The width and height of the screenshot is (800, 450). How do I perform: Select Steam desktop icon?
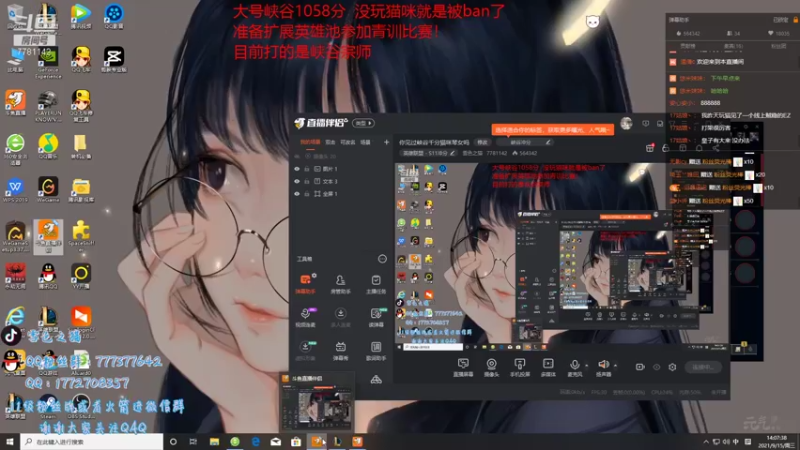[x=48, y=407]
